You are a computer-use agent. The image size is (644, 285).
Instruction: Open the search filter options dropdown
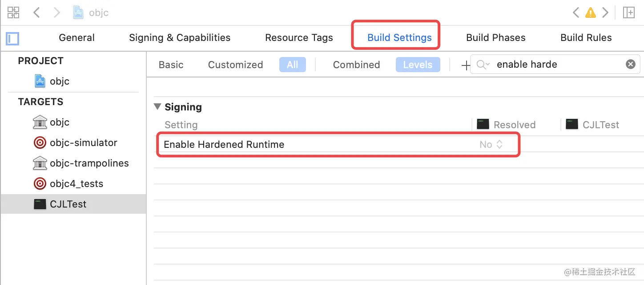483,65
